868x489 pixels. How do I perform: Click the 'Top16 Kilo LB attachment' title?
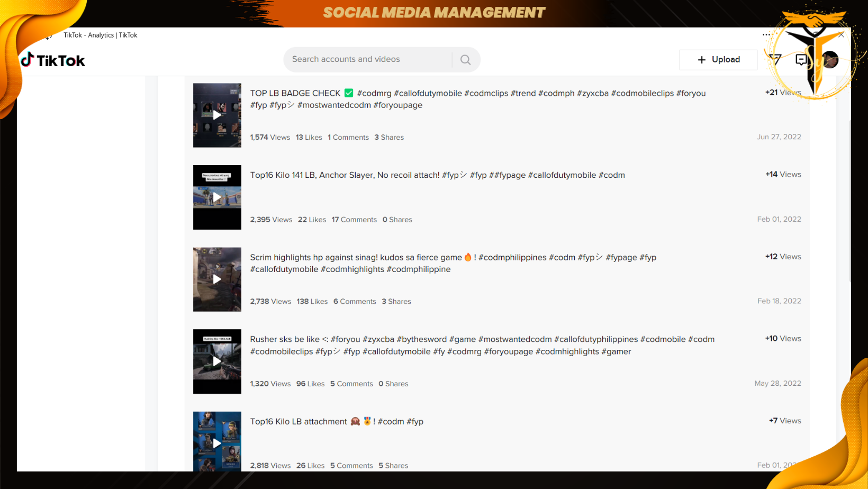[x=299, y=422]
